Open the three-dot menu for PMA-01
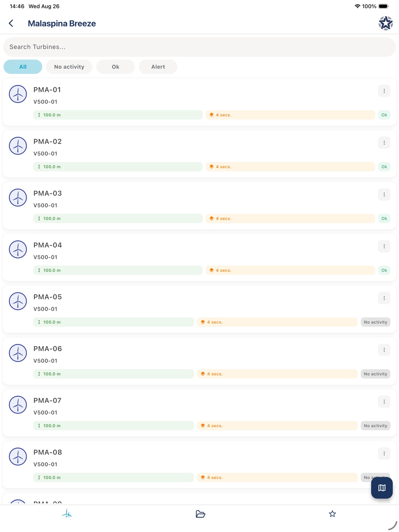The width and height of the screenshot is (399, 532). tap(384, 91)
